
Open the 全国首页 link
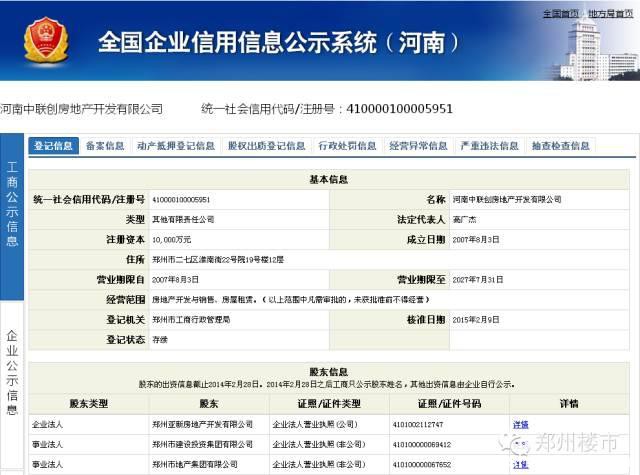(560, 13)
